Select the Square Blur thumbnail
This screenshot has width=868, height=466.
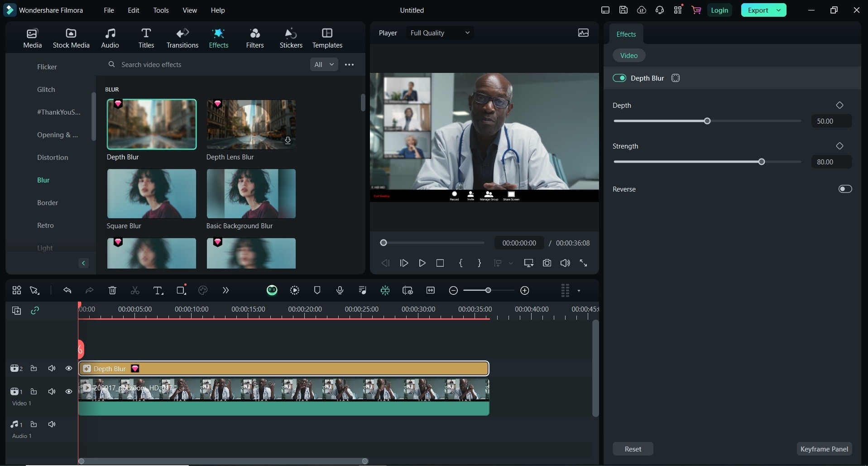click(151, 193)
